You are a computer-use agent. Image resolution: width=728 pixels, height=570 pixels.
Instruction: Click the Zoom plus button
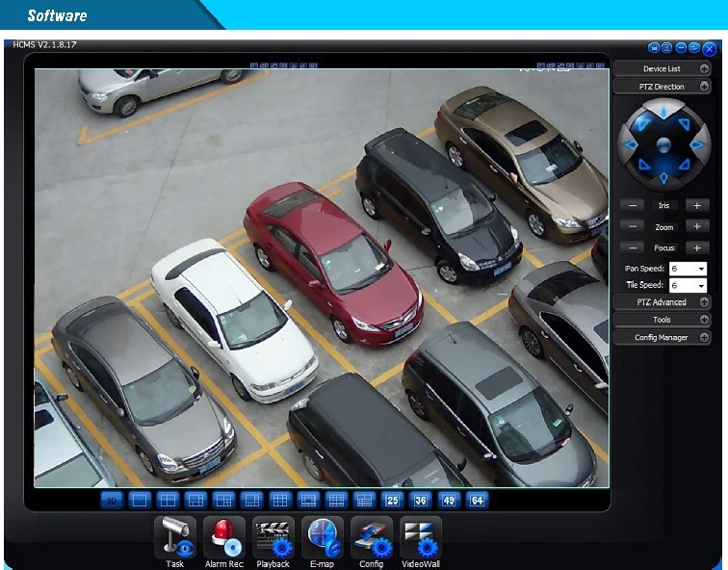pos(697,226)
